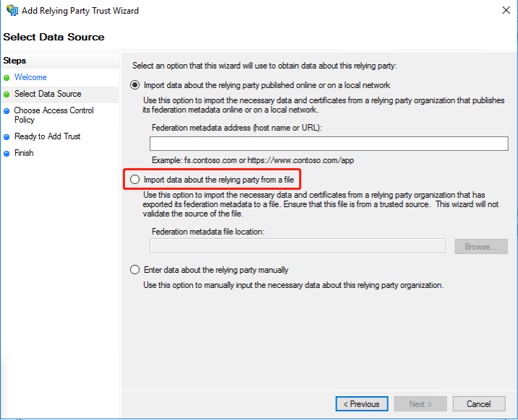Click the blue bullet beside Choose Access Control Policy
Screen dimensions: 518x420
(7, 111)
